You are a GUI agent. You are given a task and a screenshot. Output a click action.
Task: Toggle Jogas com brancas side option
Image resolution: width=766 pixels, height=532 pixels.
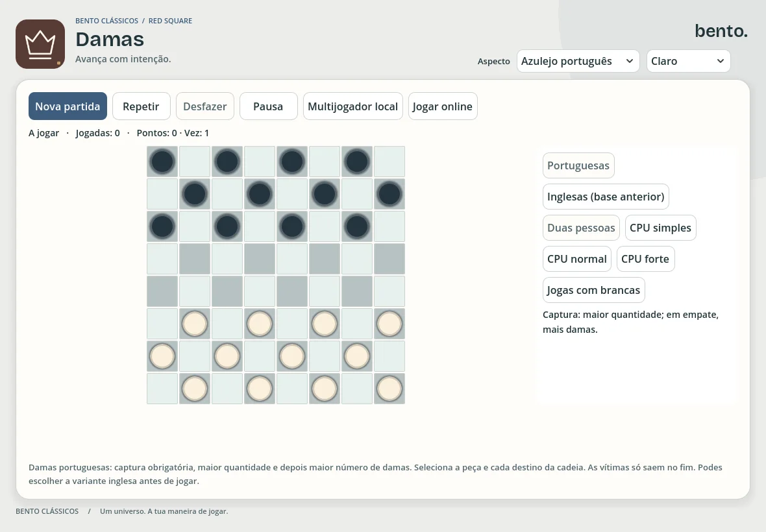594,291
